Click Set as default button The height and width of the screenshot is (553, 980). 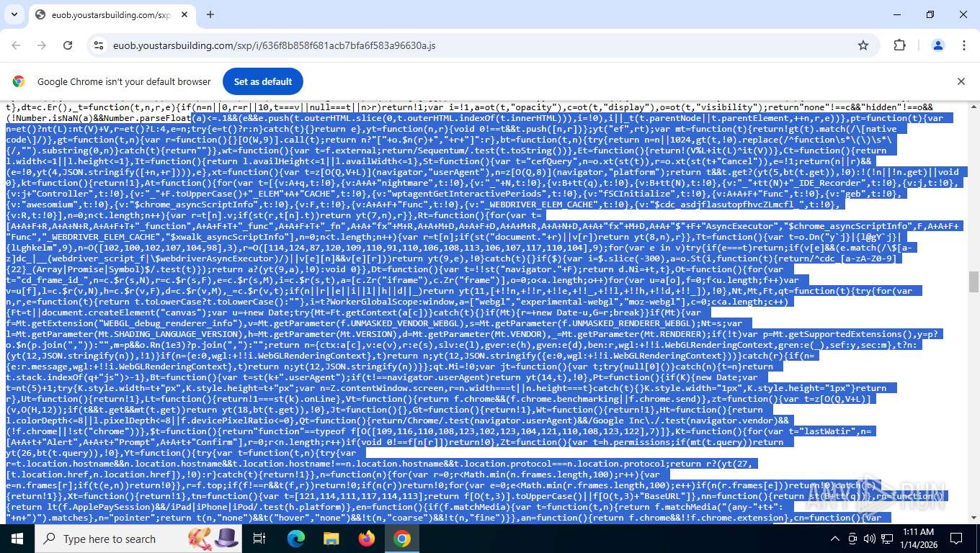tap(263, 81)
